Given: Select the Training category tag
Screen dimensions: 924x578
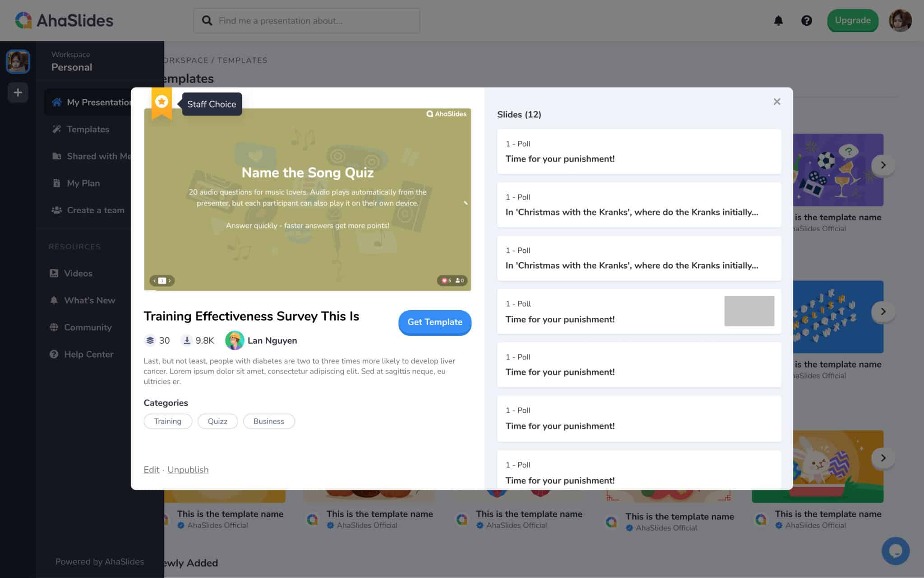Looking at the screenshot, I should click(168, 421).
